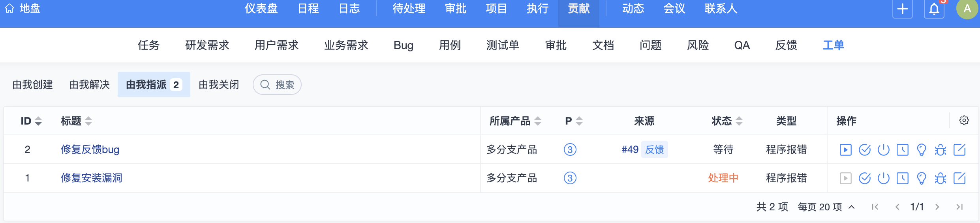Expand the 每页 20 项 page size dropdown
The image size is (980, 223).
coord(826,207)
